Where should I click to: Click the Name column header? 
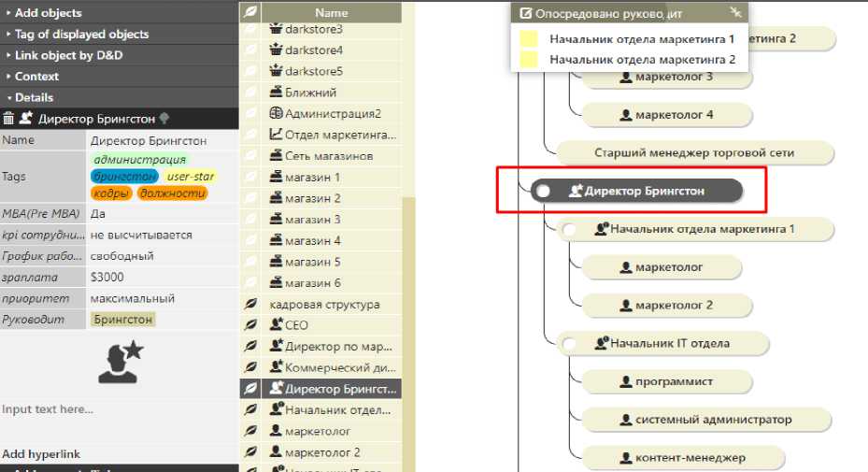(x=331, y=12)
